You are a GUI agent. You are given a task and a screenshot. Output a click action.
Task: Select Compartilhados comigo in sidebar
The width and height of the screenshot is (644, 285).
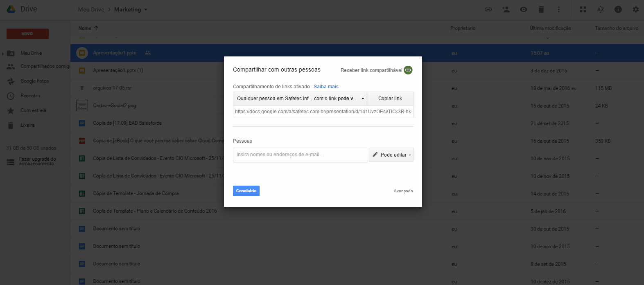point(45,66)
